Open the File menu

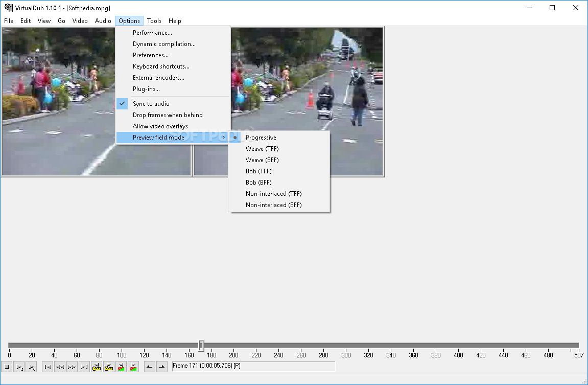(x=9, y=21)
